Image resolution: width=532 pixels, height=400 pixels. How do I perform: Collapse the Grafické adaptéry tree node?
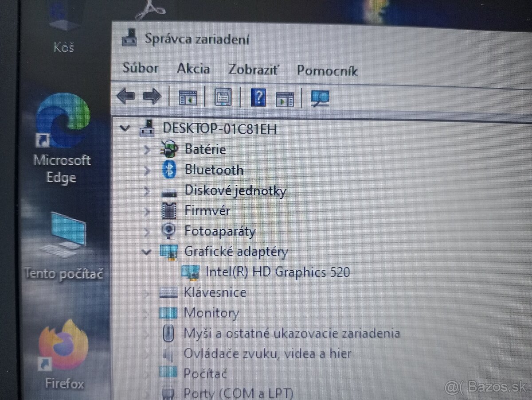[147, 252]
